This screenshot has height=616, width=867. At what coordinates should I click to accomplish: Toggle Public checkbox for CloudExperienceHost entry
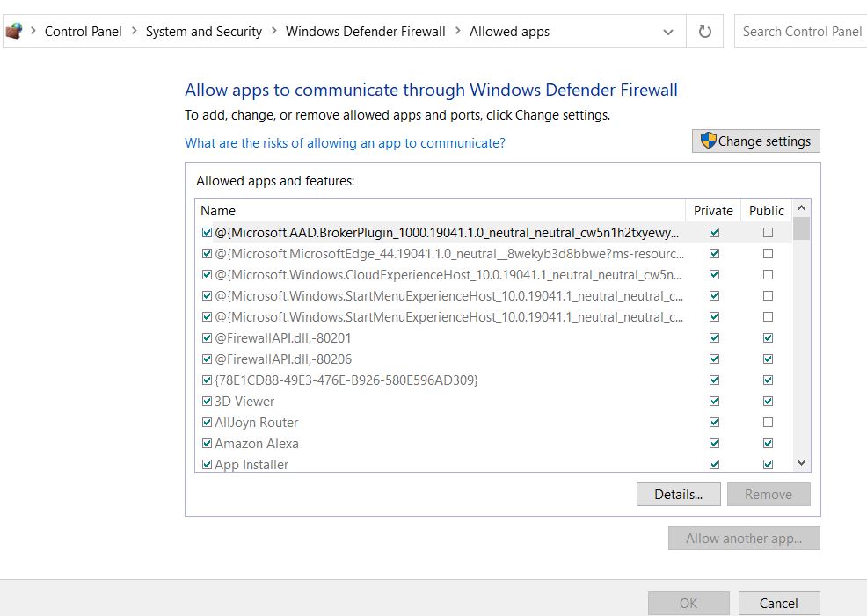pyautogui.click(x=768, y=274)
